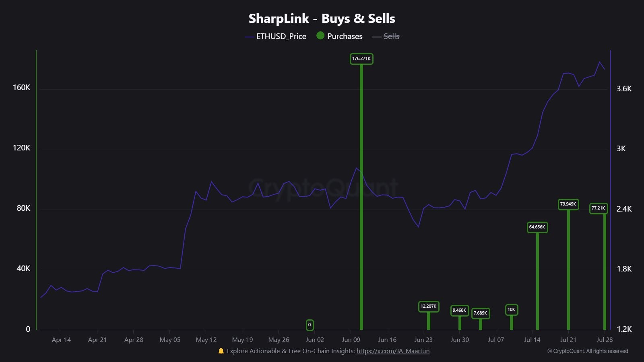Open the x.com/JA_Maartun link
Screen dimensions: 644x362
[393, 351]
